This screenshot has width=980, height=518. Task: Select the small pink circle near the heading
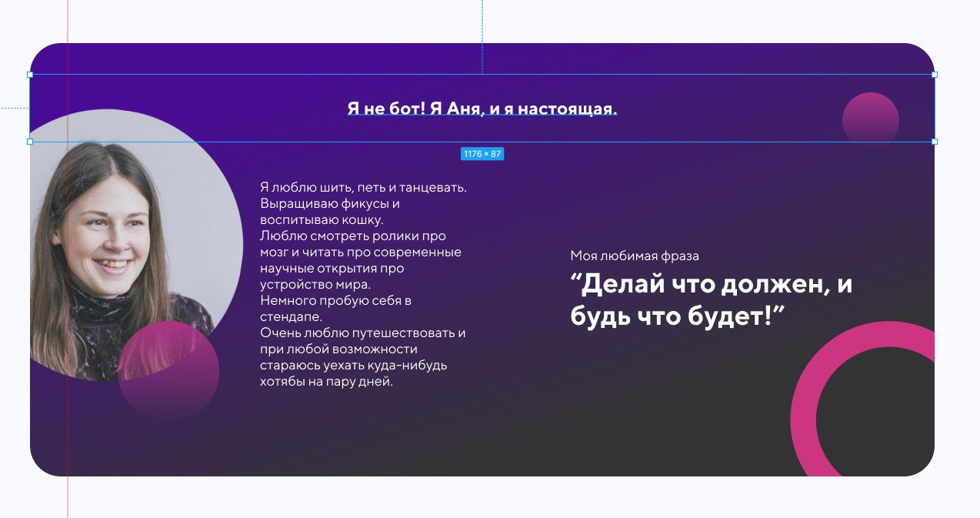tap(871, 120)
